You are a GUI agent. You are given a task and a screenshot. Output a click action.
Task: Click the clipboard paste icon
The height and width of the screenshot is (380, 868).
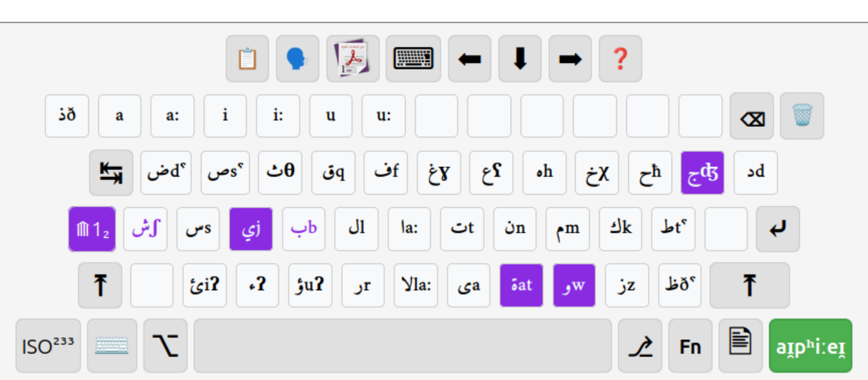click(x=247, y=59)
